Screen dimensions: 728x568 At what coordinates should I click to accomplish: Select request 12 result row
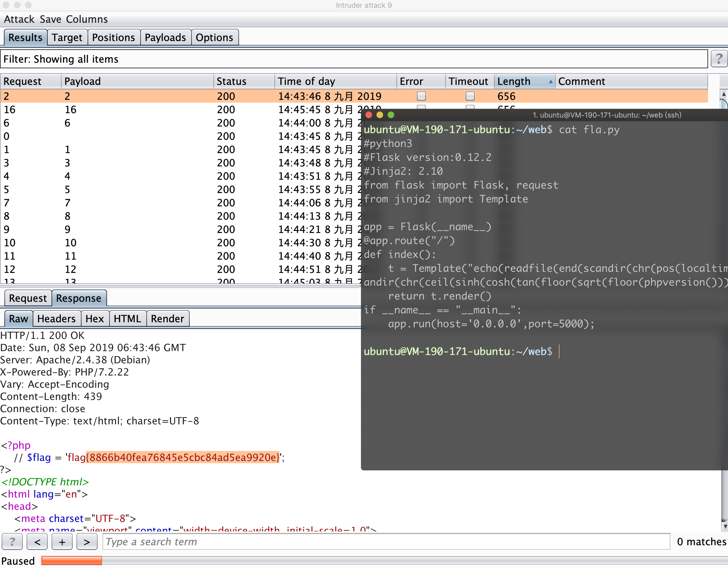[180, 270]
